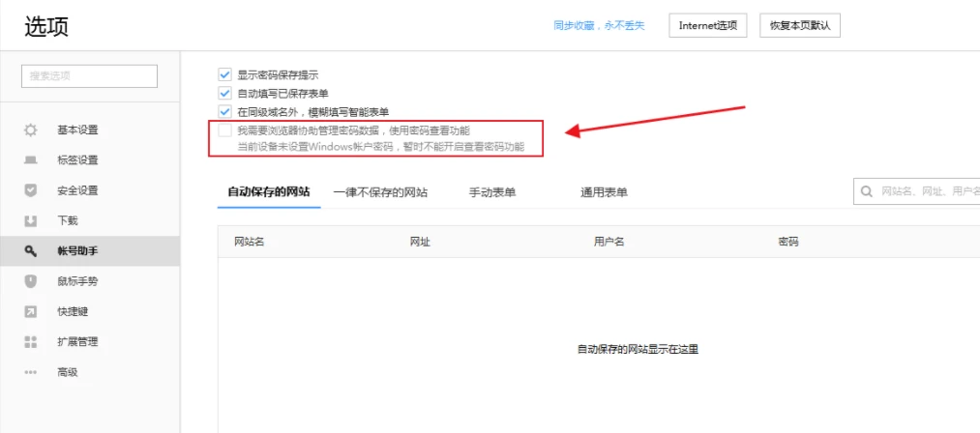Uncheck 显示密码保存提示 checkbox

pyautogui.click(x=225, y=75)
